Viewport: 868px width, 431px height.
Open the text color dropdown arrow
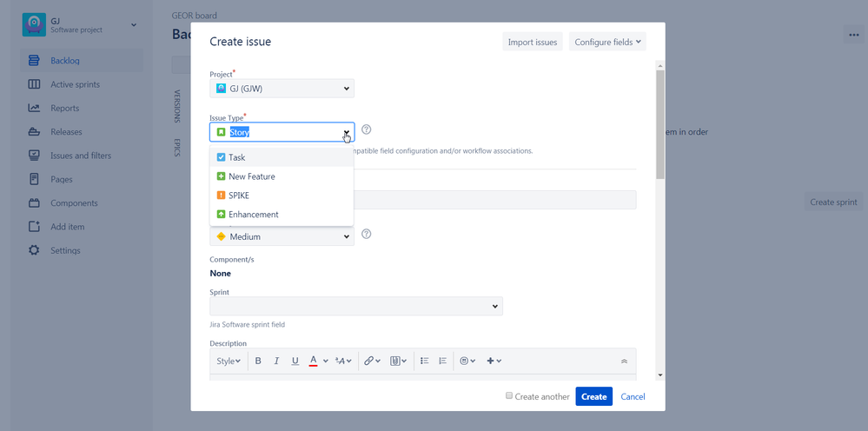click(x=326, y=361)
